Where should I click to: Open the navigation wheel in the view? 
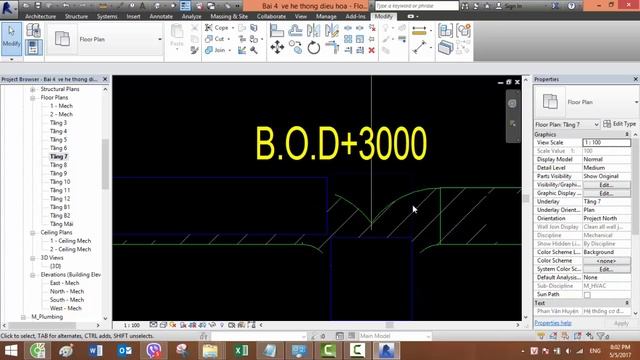(x=512, y=104)
